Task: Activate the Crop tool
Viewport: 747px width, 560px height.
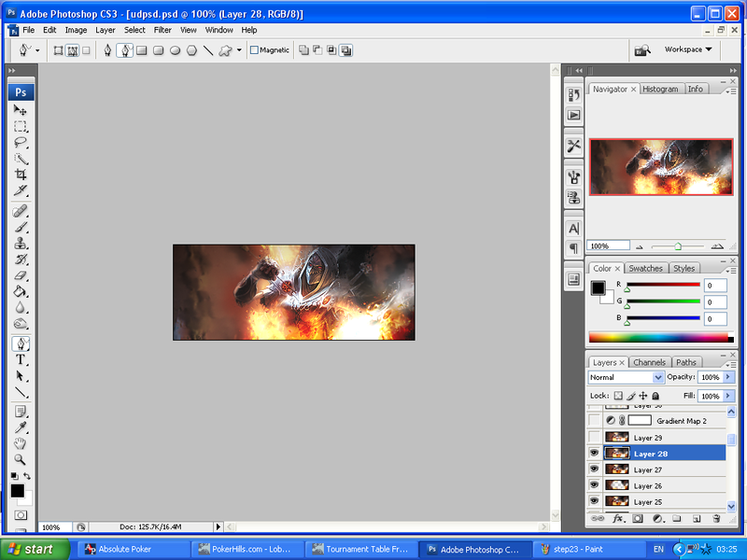Action: tap(20, 175)
